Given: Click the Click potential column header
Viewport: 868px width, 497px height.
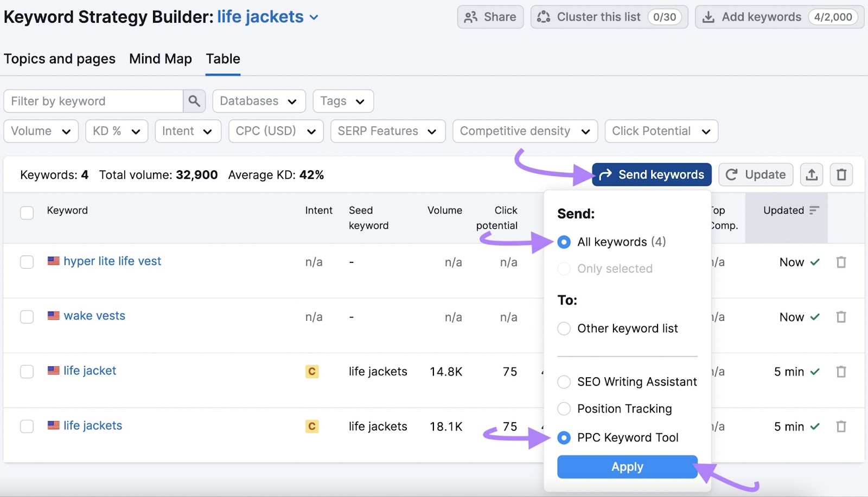Looking at the screenshot, I should (x=497, y=218).
